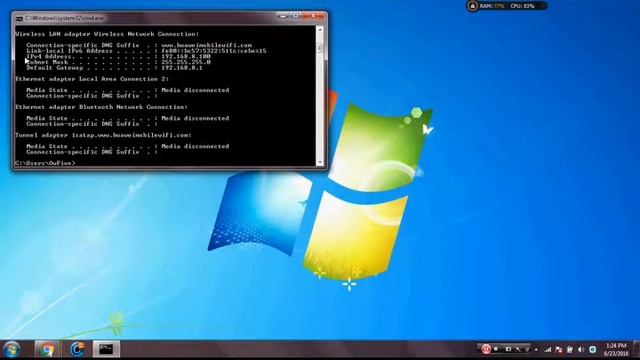Click the Link-local IPv6 Address value
640x360 pixels.
click(x=214, y=51)
